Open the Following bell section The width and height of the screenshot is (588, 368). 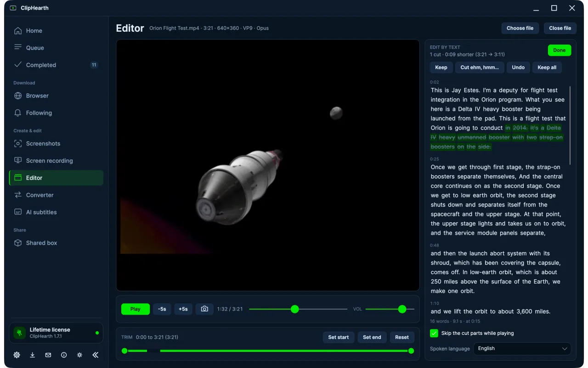coord(56,113)
